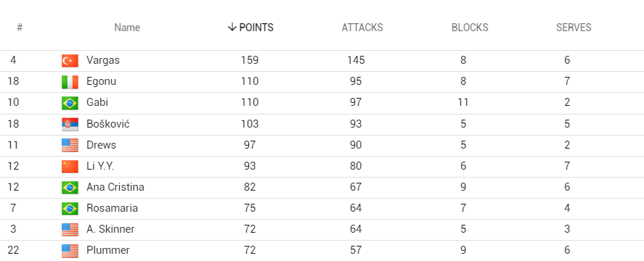The image size is (644, 261).
Task: Sort table by Name column header
Action: [127, 28]
